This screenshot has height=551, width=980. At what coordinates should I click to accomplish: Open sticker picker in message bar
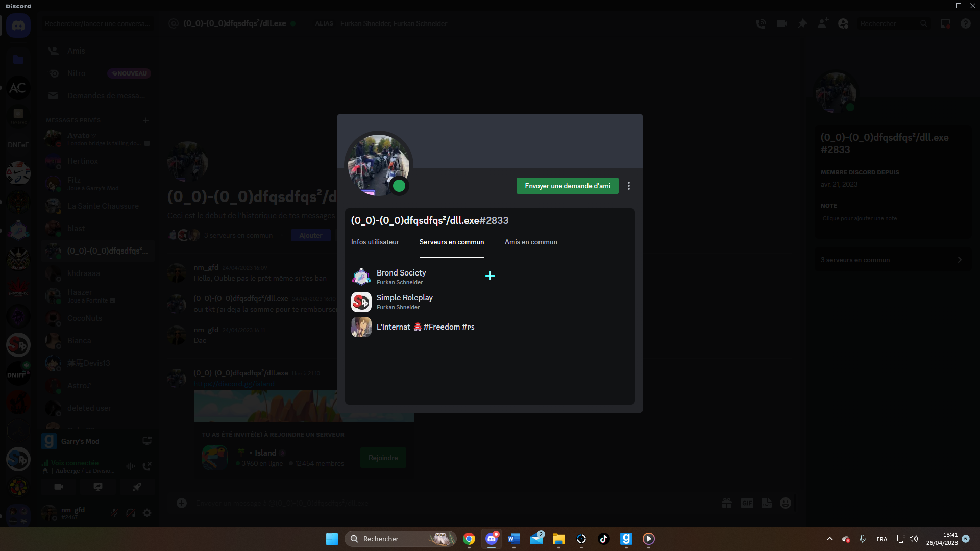767,503
